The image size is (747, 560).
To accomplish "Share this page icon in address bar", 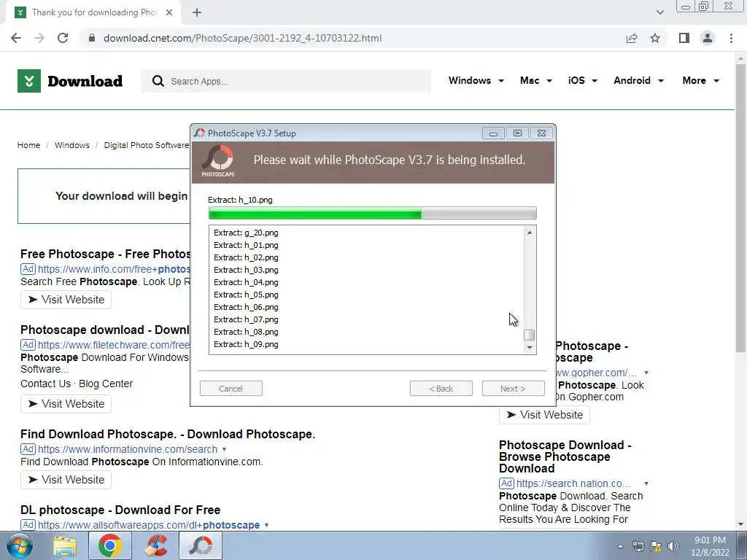I will coord(632,38).
